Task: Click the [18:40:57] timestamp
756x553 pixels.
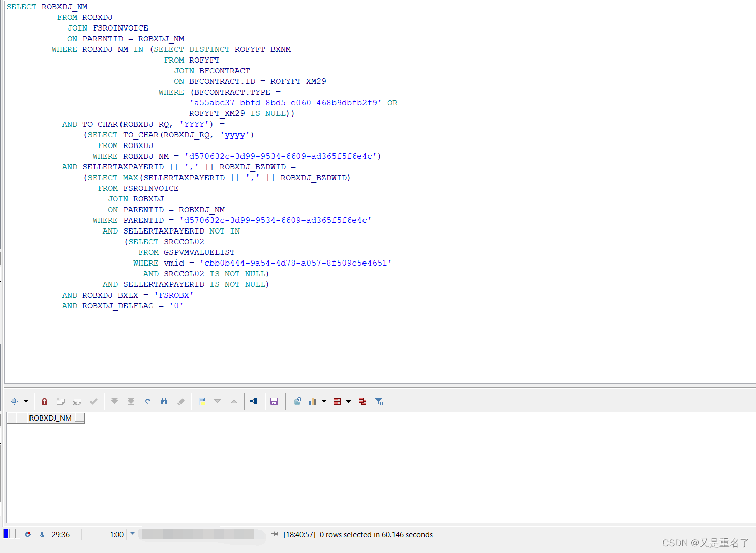Action: pos(299,535)
